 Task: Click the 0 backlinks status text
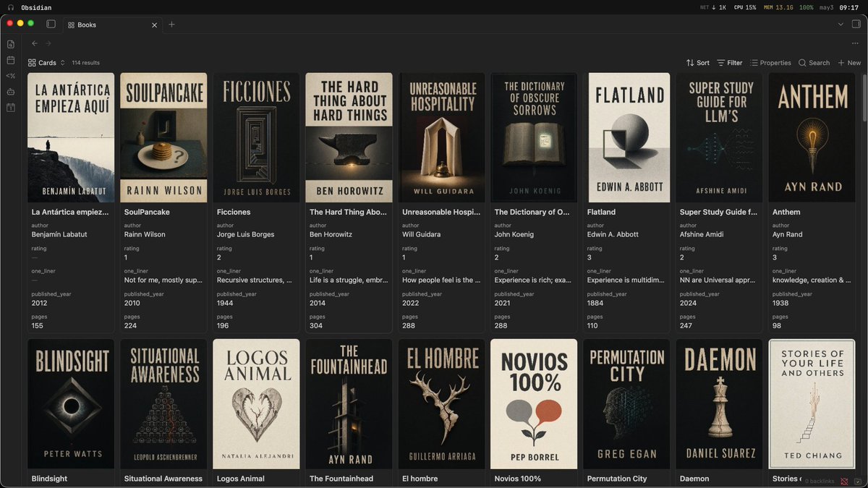820,481
